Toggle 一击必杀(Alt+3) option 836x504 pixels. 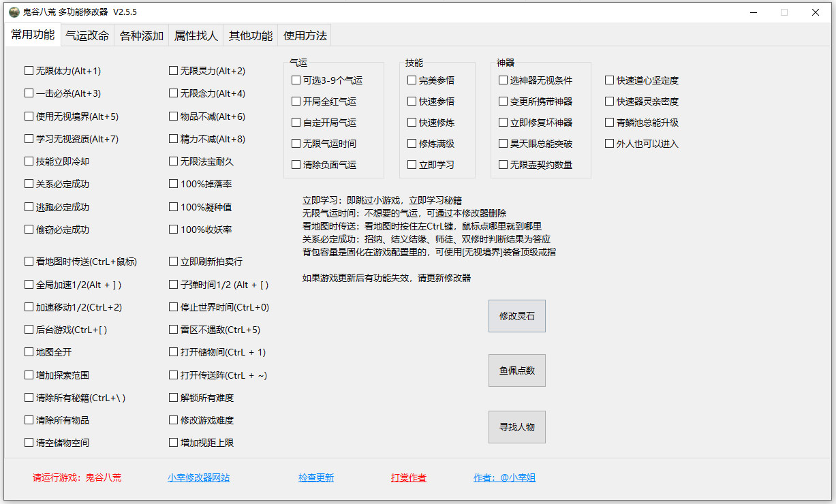click(29, 93)
